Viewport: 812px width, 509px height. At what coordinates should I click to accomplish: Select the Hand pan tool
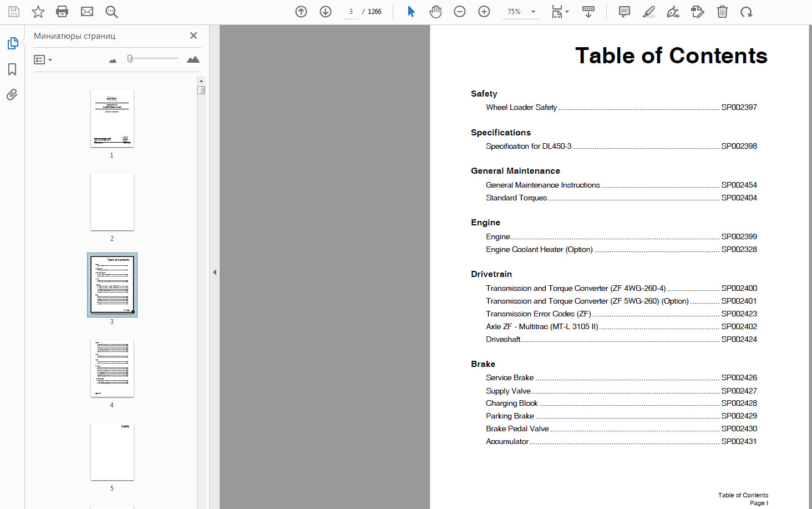(x=435, y=12)
